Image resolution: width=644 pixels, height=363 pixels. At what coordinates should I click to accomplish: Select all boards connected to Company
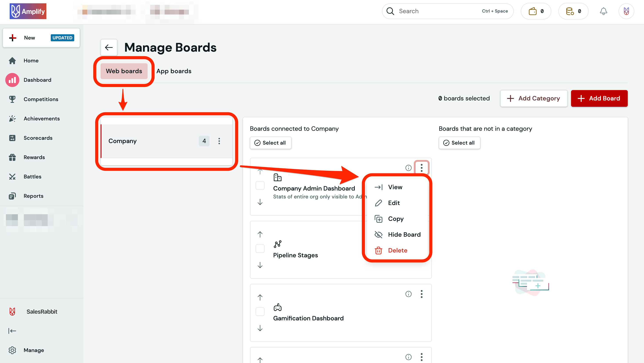[x=271, y=143]
